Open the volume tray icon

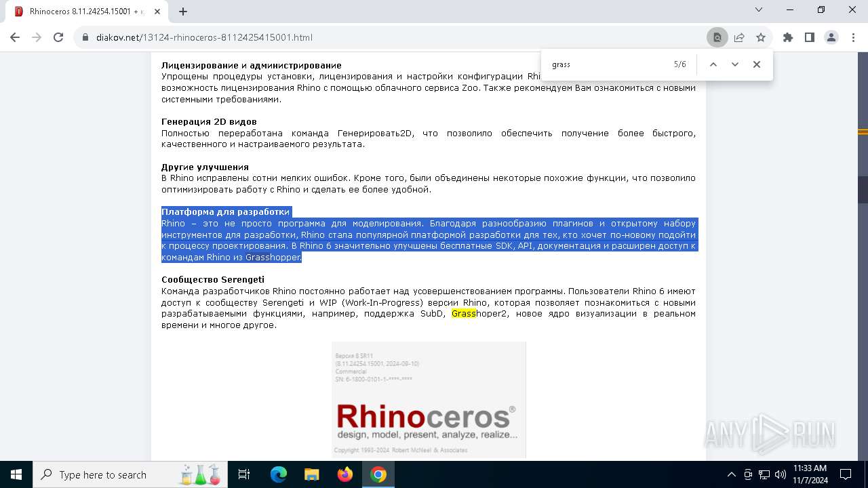pyautogui.click(x=781, y=474)
